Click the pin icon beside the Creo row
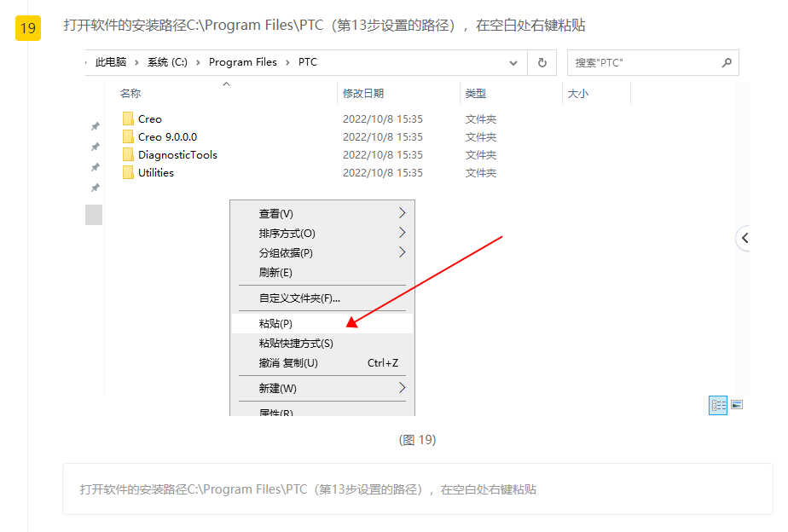The height and width of the screenshot is (532, 788). pyautogui.click(x=95, y=126)
